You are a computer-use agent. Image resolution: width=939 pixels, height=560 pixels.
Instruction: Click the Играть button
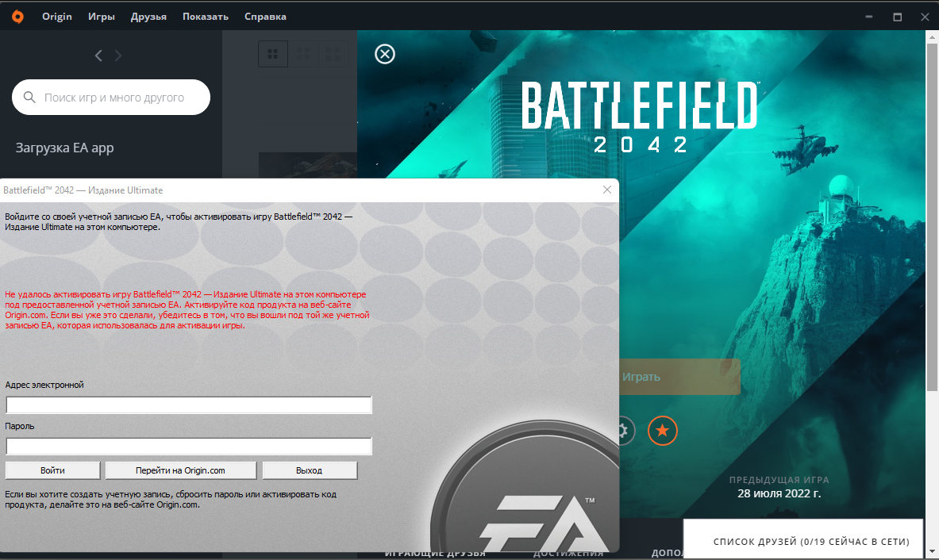tap(679, 377)
